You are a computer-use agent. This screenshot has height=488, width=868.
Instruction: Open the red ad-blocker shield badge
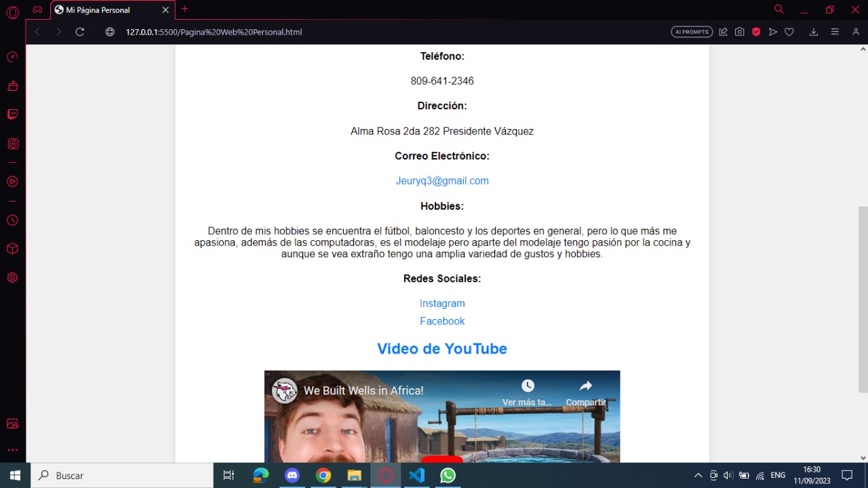pos(755,31)
